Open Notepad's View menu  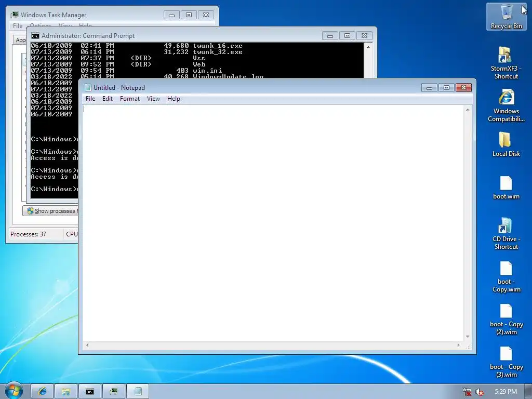pos(153,99)
